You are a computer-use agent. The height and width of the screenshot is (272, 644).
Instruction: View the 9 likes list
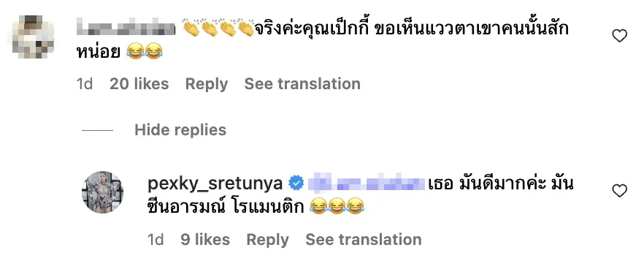(205, 240)
